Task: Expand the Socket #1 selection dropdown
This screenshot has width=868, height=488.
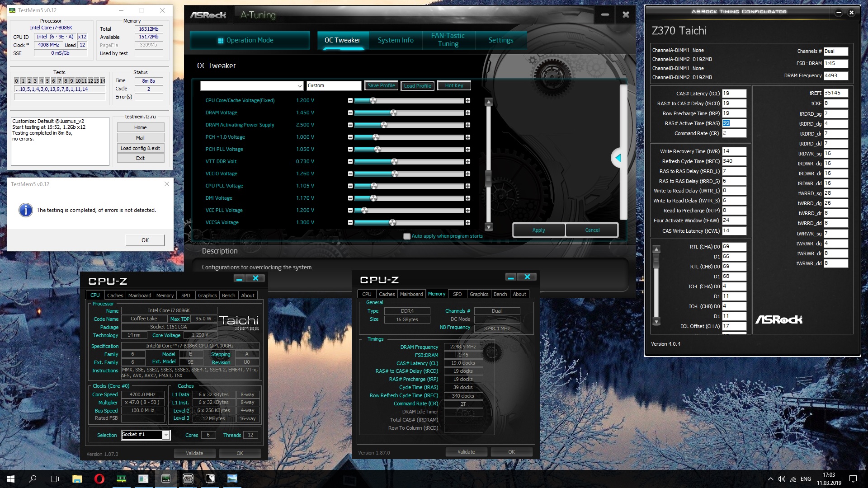Action: point(166,435)
